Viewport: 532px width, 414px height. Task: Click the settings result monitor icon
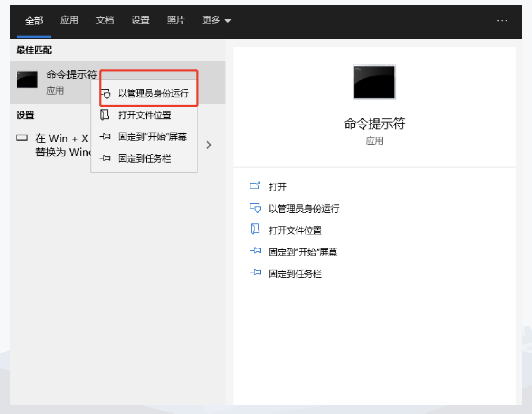tap(22, 138)
